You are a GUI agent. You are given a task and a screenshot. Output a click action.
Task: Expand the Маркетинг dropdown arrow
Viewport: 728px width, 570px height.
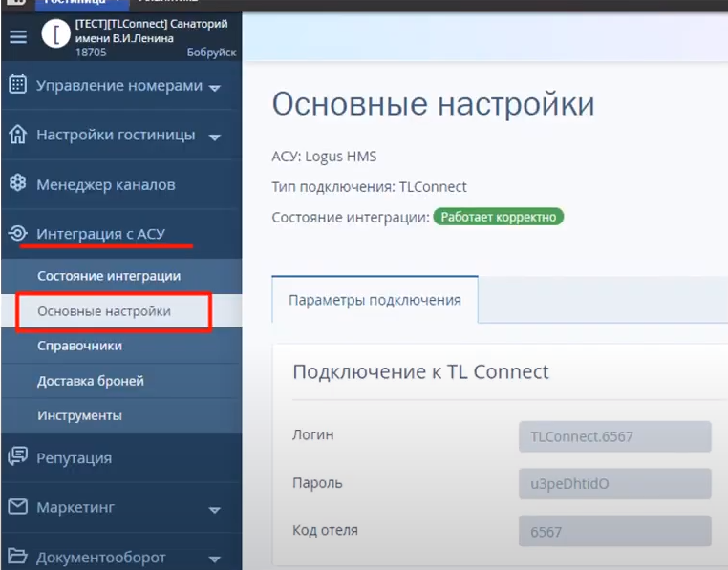click(x=214, y=510)
